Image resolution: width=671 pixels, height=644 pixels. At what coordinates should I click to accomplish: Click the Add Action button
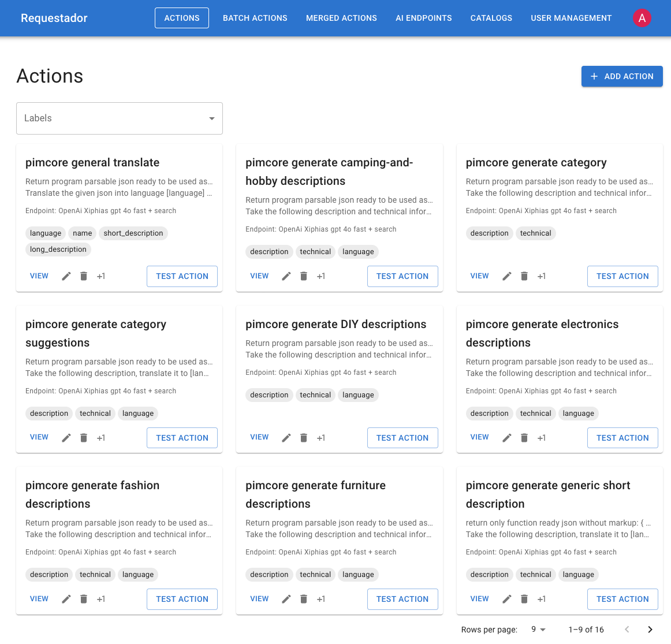(622, 76)
